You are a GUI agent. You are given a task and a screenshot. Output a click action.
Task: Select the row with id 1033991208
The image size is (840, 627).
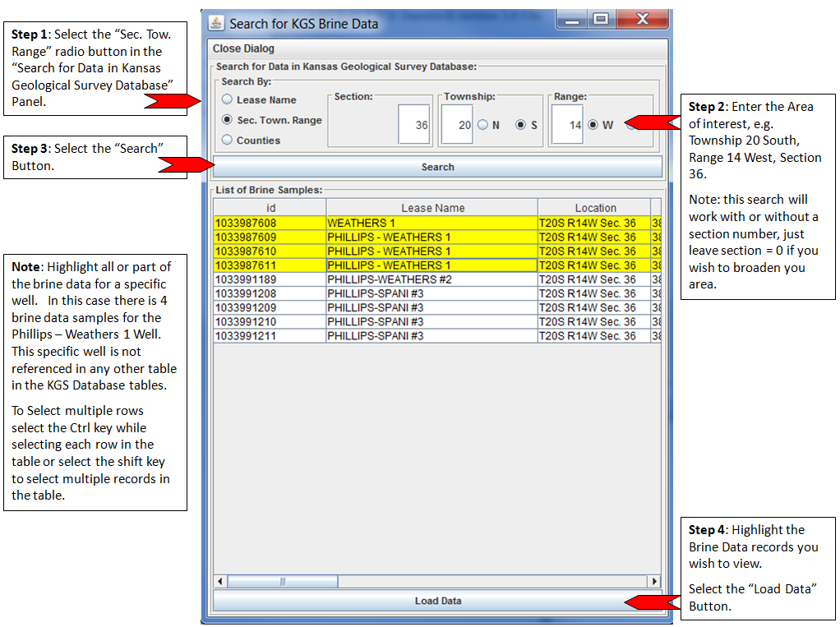437,293
